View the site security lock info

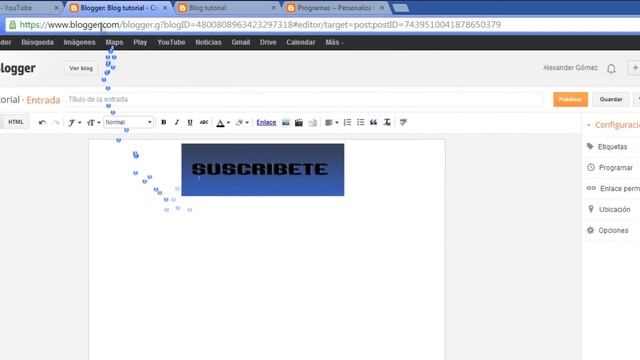[x=12, y=25]
